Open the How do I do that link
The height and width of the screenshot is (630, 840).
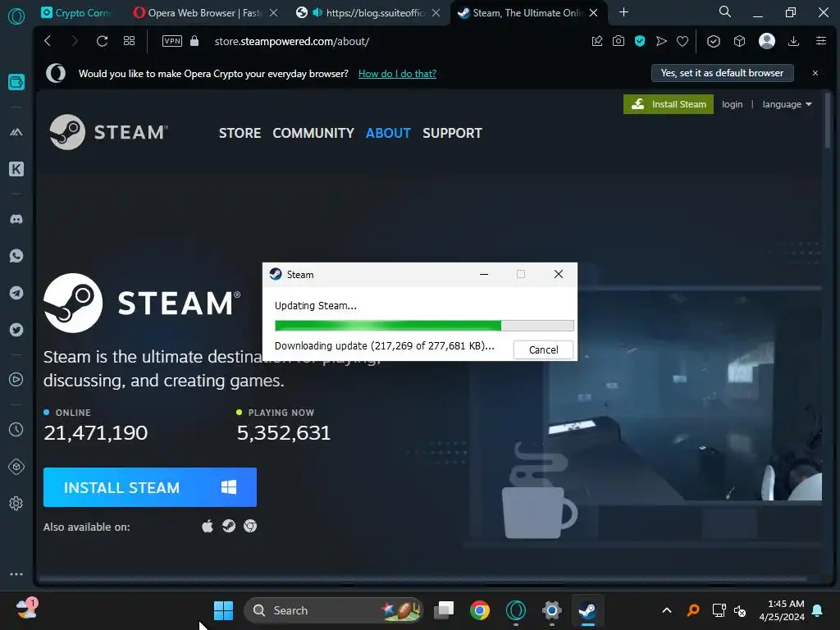pyautogui.click(x=397, y=73)
